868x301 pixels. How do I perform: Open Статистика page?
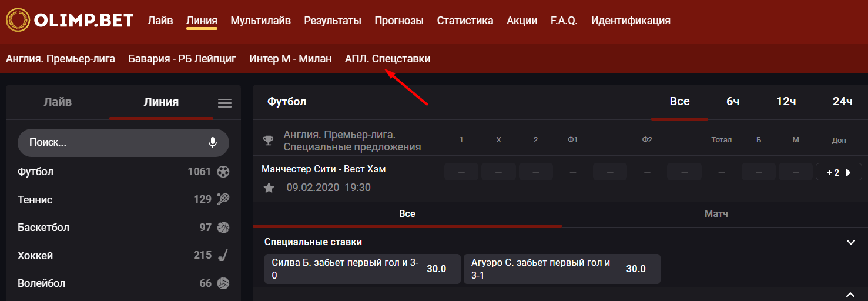click(x=465, y=21)
